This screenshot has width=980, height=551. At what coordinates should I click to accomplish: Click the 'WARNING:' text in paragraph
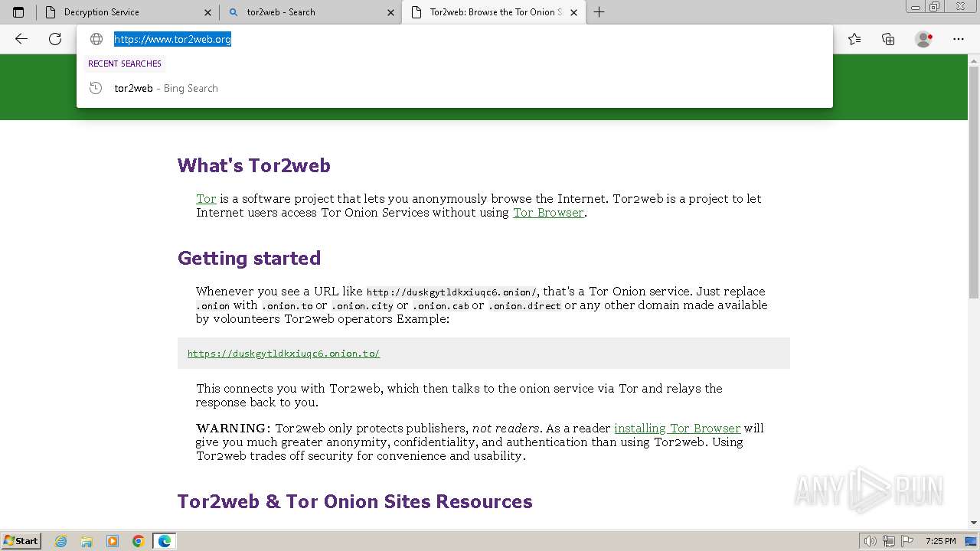click(x=233, y=429)
